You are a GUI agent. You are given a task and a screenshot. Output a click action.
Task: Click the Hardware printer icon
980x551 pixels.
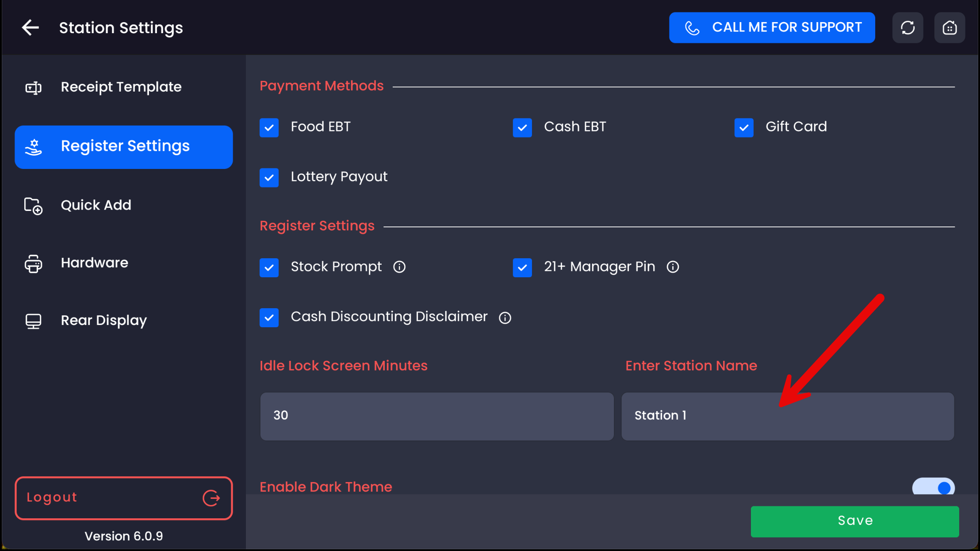coord(33,263)
